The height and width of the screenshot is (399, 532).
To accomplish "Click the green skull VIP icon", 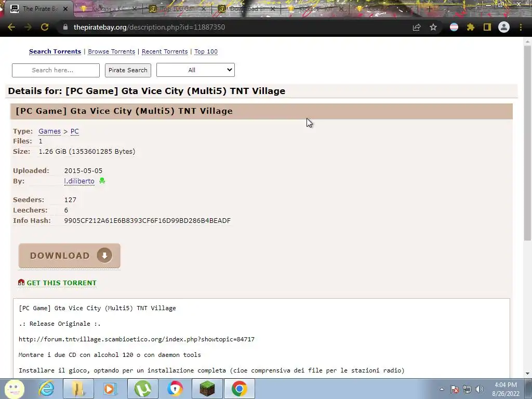I will pyautogui.click(x=102, y=181).
